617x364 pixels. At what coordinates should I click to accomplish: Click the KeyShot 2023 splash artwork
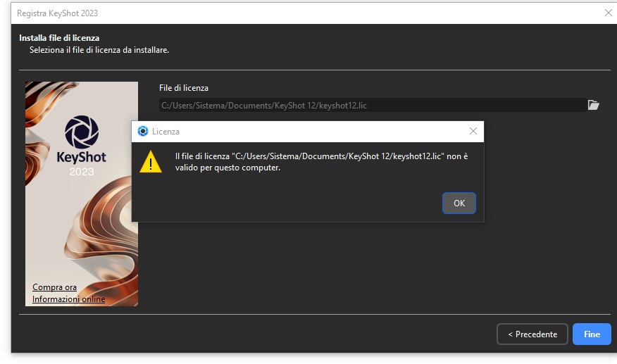coord(82,194)
